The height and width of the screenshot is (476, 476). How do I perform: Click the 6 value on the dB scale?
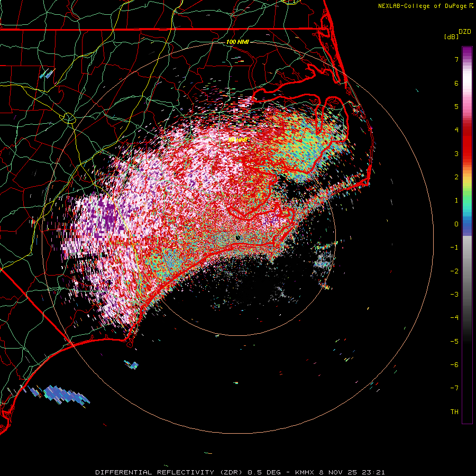456,83
